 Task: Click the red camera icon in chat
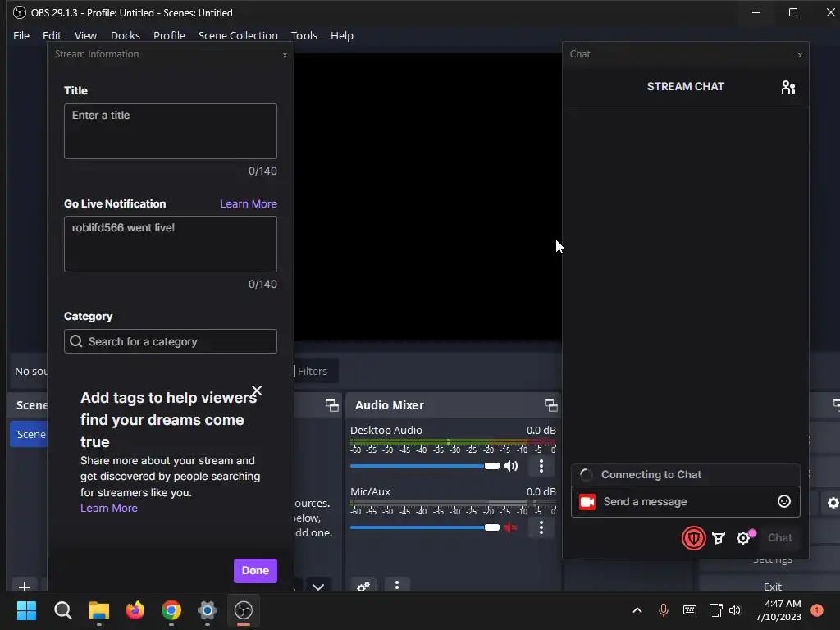pos(587,502)
